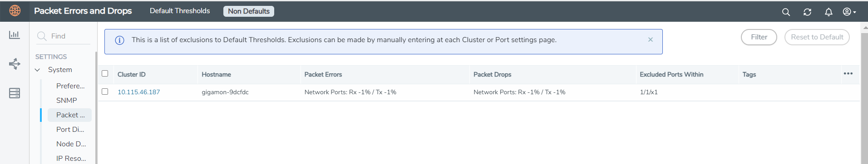Open table column options ellipsis icon
The width and height of the screenshot is (868, 164).
click(x=848, y=73)
